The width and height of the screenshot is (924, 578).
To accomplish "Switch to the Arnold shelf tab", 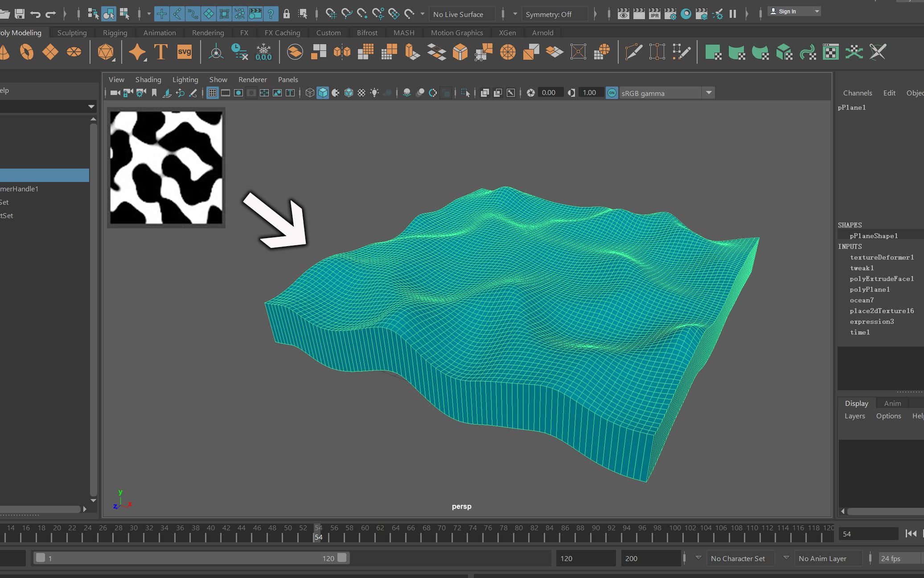I will (x=542, y=33).
